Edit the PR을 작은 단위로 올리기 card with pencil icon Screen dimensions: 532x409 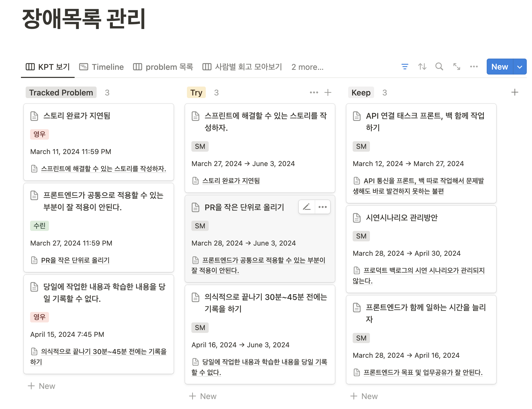click(307, 207)
